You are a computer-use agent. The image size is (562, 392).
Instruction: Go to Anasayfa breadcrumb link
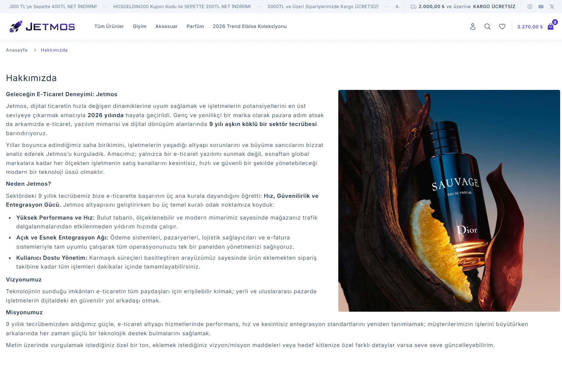pyautogui.click(x=17, y=50)
